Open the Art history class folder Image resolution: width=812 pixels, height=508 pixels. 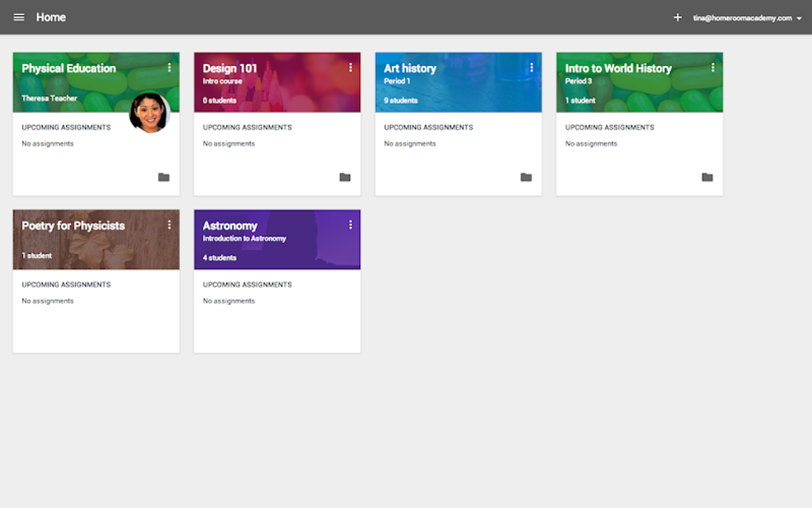point(525,177)
